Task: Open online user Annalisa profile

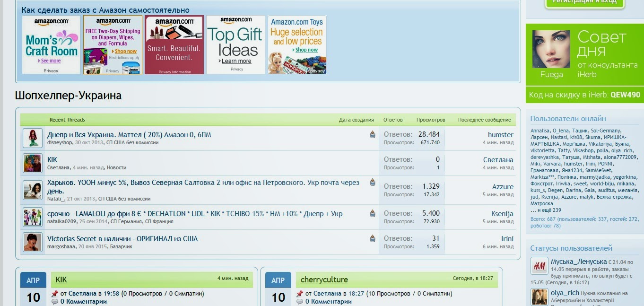Action: click(540, 131)
